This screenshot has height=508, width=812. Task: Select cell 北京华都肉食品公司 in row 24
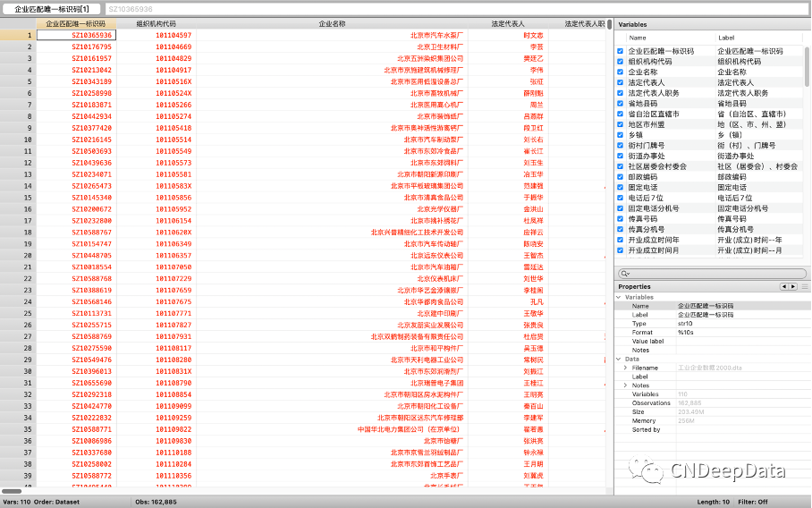point(332,302)
